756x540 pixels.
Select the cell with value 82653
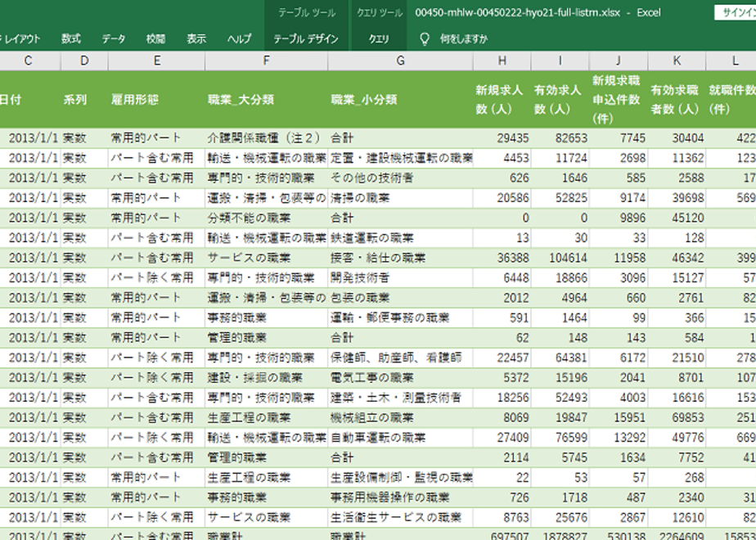560,138
